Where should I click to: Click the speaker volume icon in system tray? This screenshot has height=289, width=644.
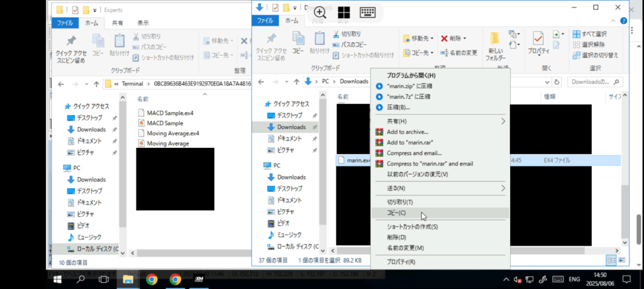click(516, 280)
